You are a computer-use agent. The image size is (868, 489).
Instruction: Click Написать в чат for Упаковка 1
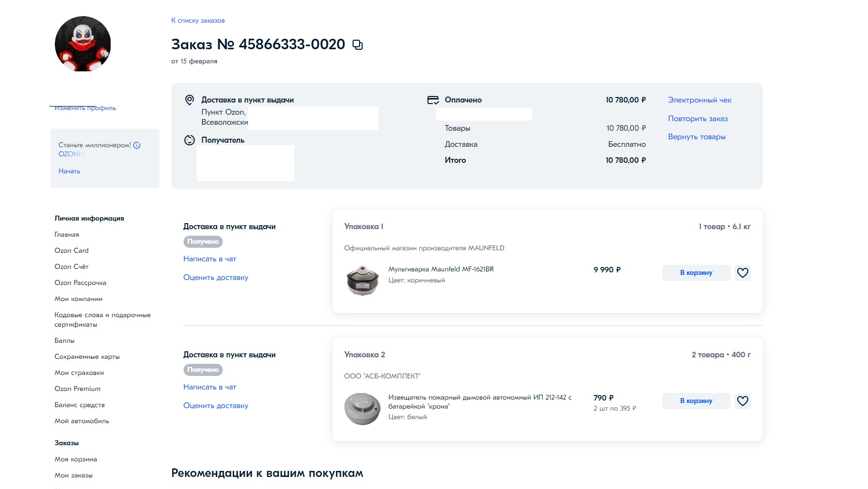[x=210, y=259]
